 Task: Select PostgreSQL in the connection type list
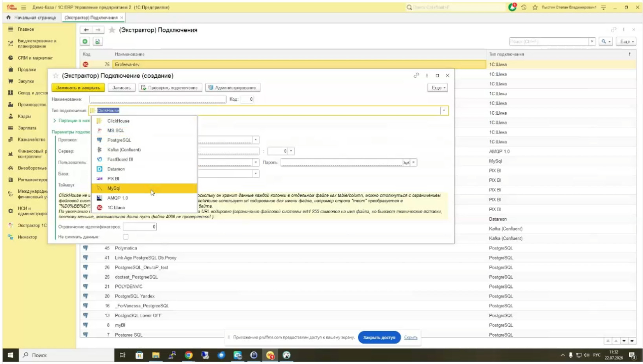(144, 140)
